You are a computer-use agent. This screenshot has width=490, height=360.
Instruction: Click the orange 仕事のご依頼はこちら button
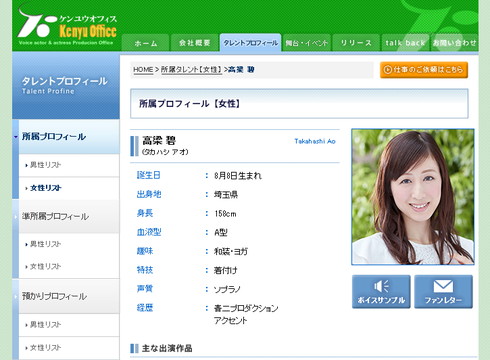[424, 70]
